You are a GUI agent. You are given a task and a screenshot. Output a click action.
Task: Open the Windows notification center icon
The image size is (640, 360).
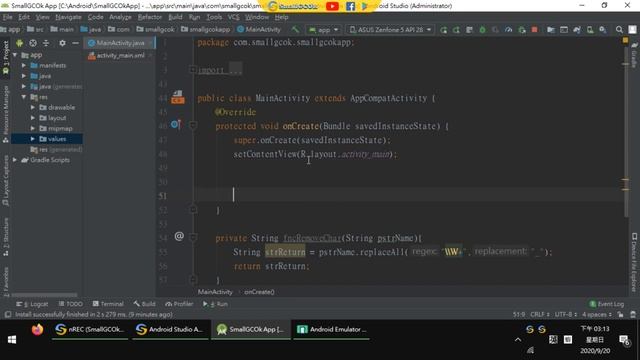(624, 340)
